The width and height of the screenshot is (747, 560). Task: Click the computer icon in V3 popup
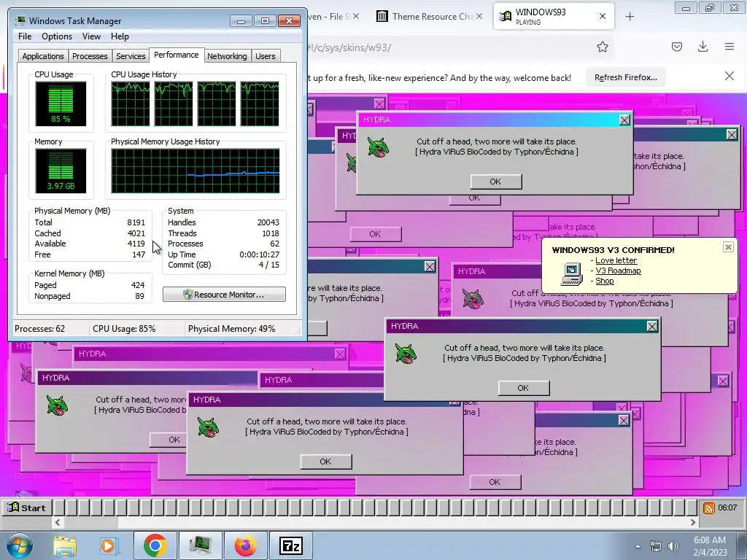coord(572,274)
